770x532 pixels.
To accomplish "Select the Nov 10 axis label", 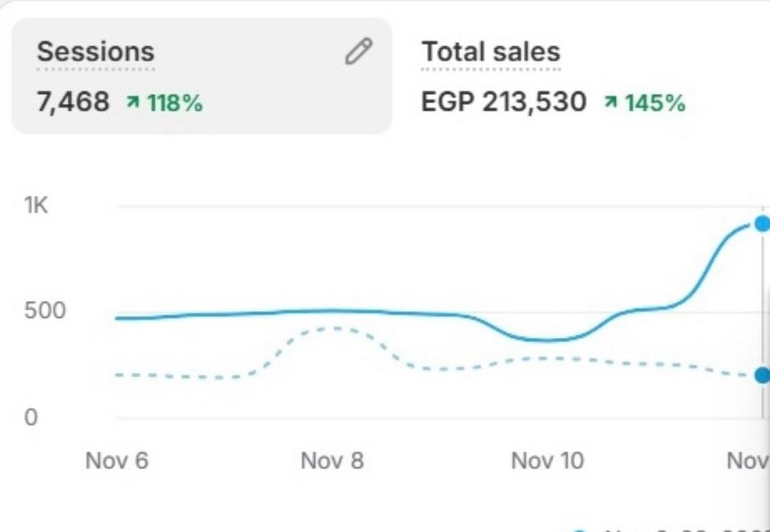I will coord(548,460).
